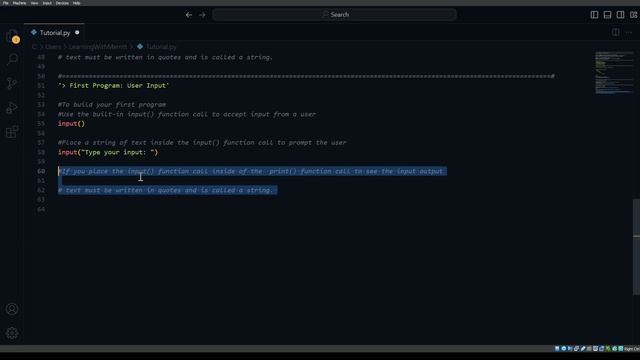This screenshot has width=640, height=360.
Task: Click the minimap code preview
Action: point(613,73)
